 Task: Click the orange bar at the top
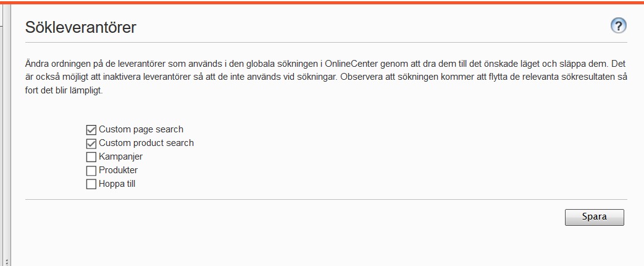(x=322, y=2)
